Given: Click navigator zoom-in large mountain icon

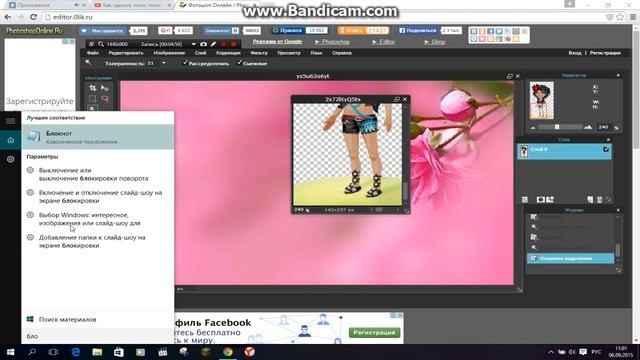Looking at the screenshot, I should [588, 127].
